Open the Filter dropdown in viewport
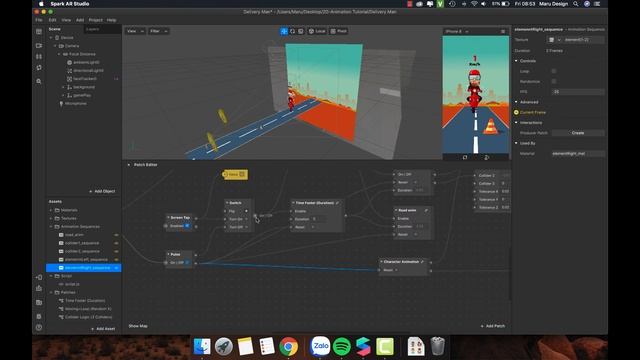Viewport: 640px width, 360px height. pyautogui.click(x=159, y=31)
